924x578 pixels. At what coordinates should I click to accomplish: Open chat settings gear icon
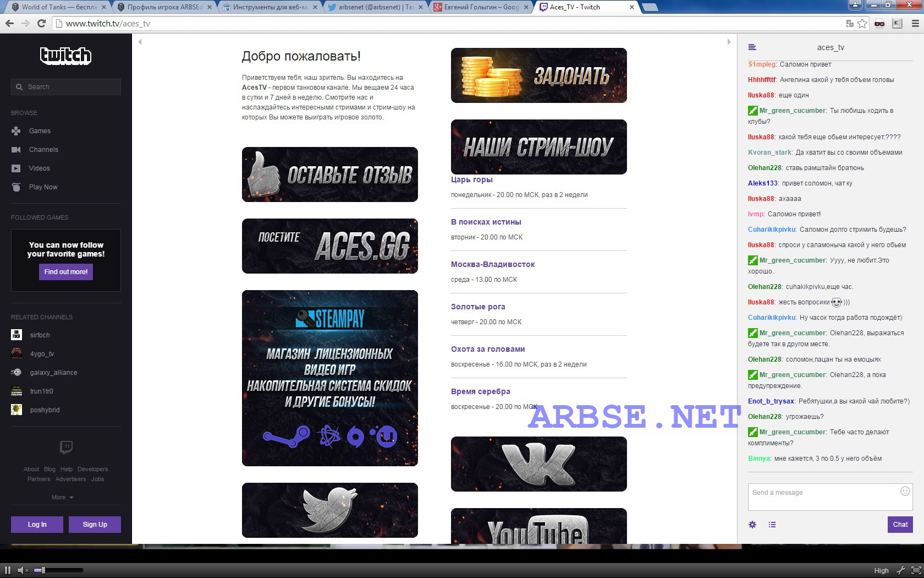(x=752, y=525)
